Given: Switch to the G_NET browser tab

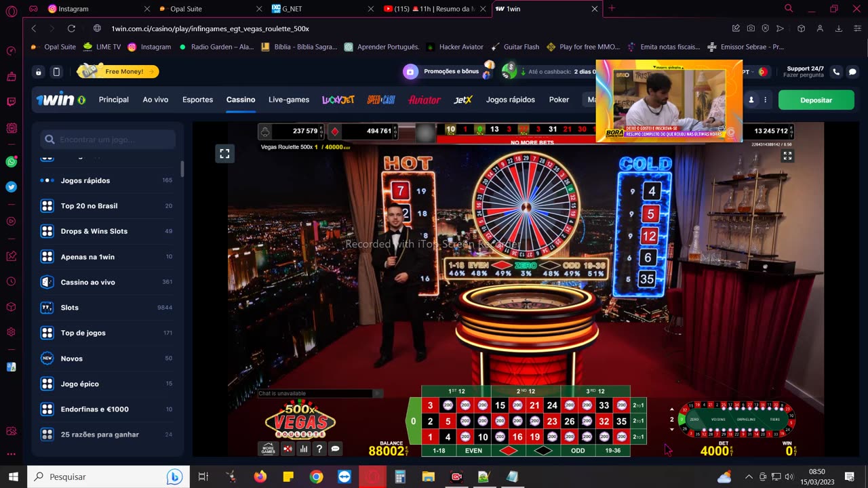Looking at the screenshot, I should [322, 9].
